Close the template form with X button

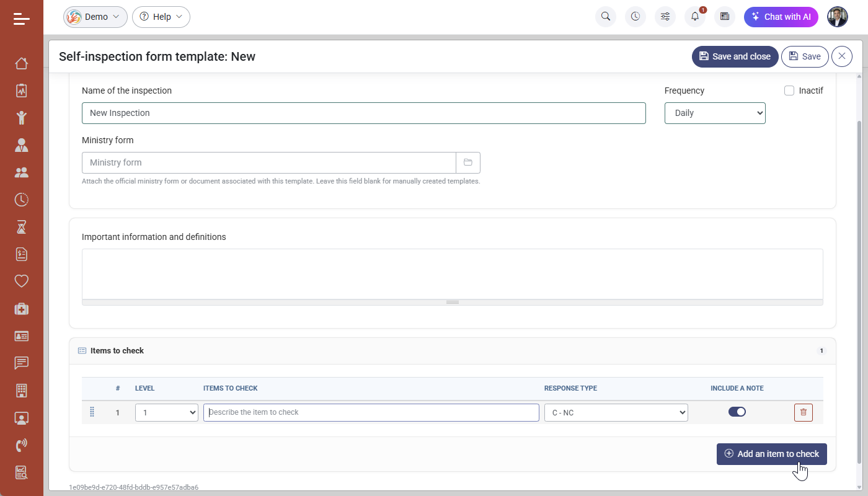(842, 56)
